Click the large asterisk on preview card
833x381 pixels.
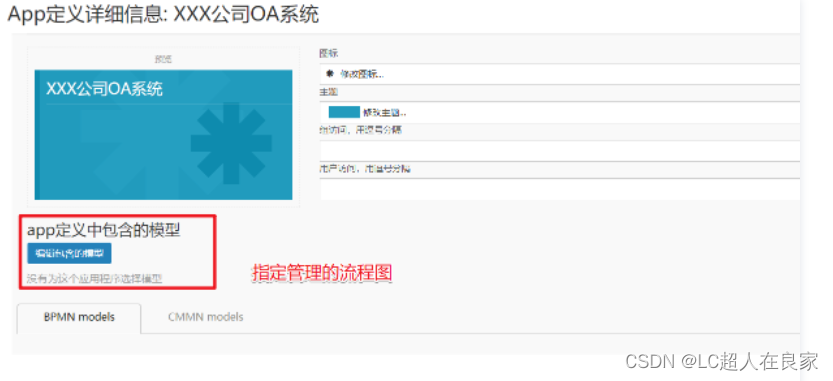coord(231,143)
